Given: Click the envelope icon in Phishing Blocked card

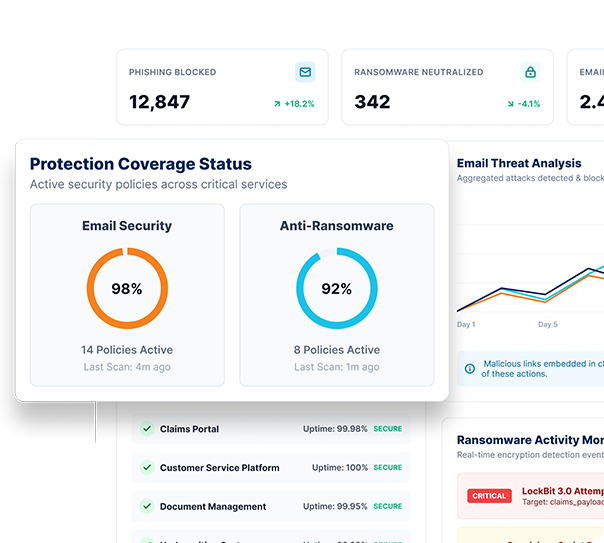Looking at the screenshot, I should 305,72.
